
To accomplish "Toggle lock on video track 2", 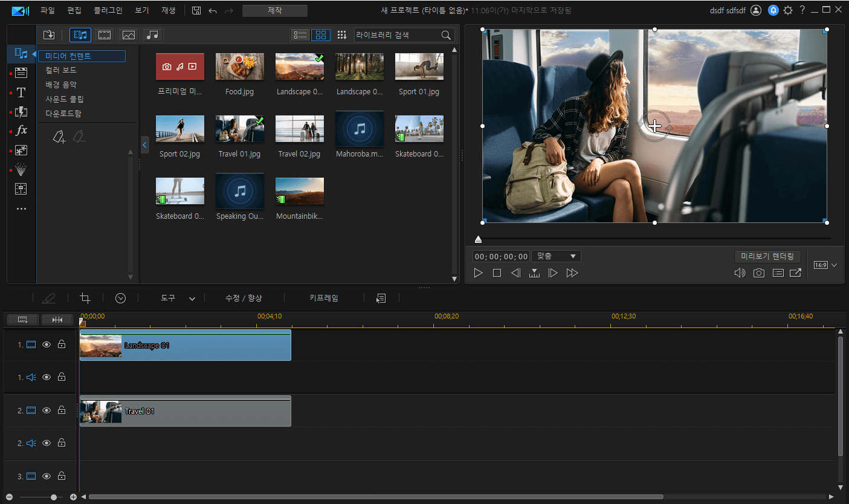I will pyautogui.click(x=62, y=410).
